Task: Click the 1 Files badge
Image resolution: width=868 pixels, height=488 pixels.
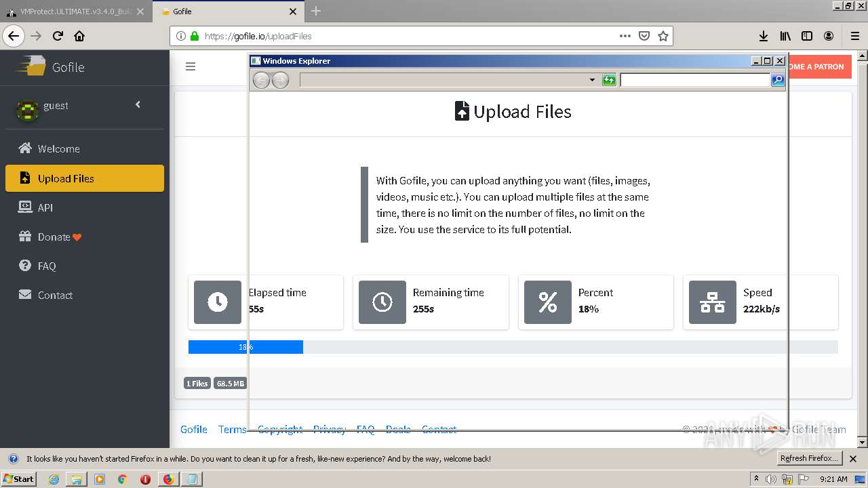Action: (x=197, y=384)
